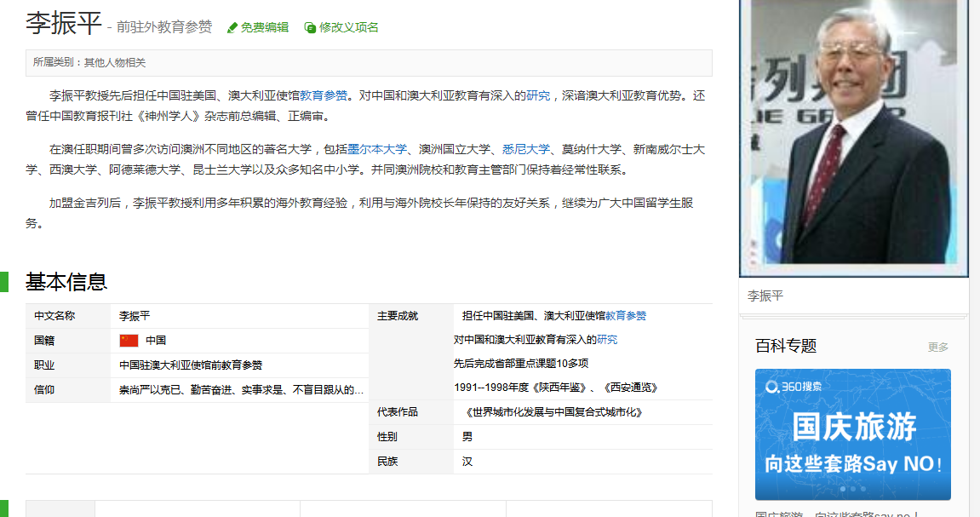This screenshot has height=517, width=980.
Task: Click 教育参赞 link in the first paragraph
Action: pyautogui.click(x=324, y=95)
